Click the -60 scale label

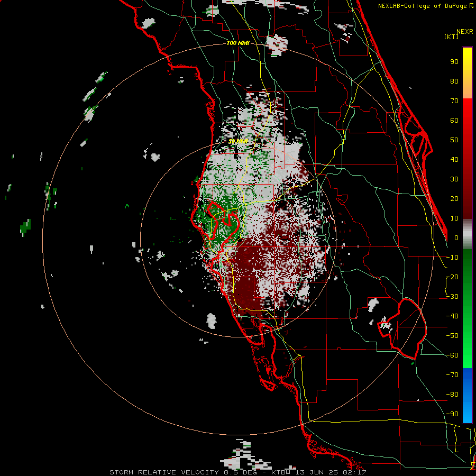coord(452,355)
